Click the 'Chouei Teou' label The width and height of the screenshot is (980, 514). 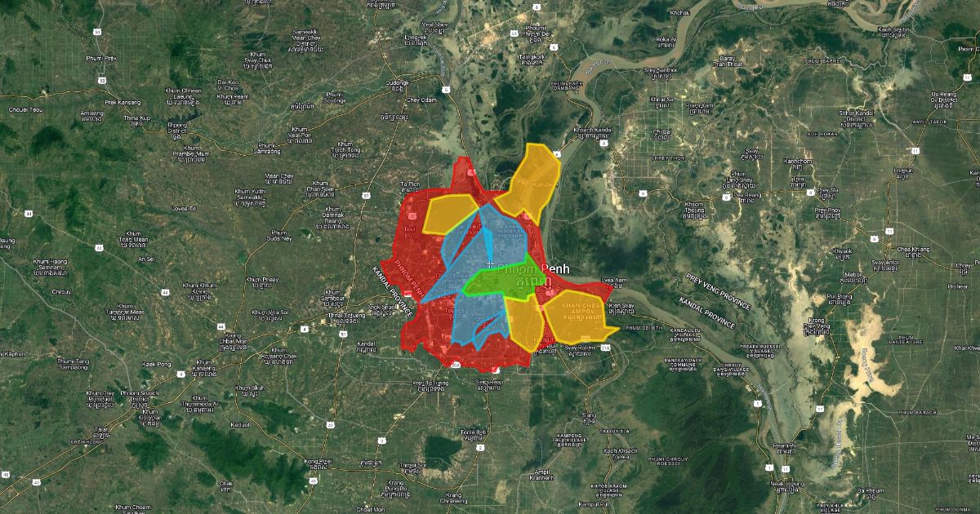pos(24,109)
